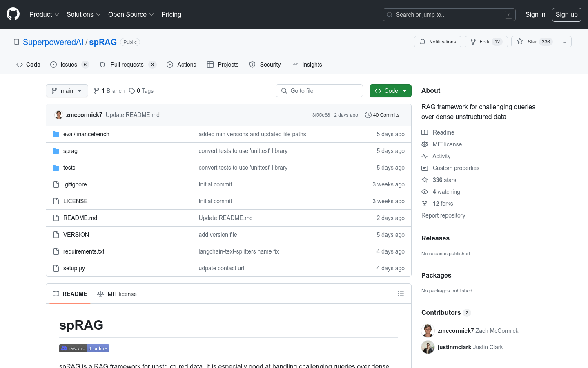Open the main branch selector dropdown
Viewport: 588px width, 368px height.
point(67,91)
